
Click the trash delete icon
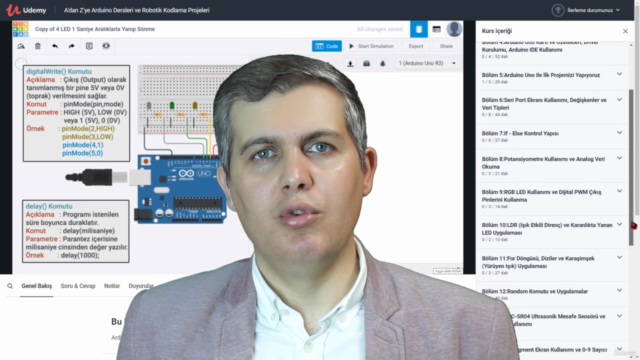38,46
